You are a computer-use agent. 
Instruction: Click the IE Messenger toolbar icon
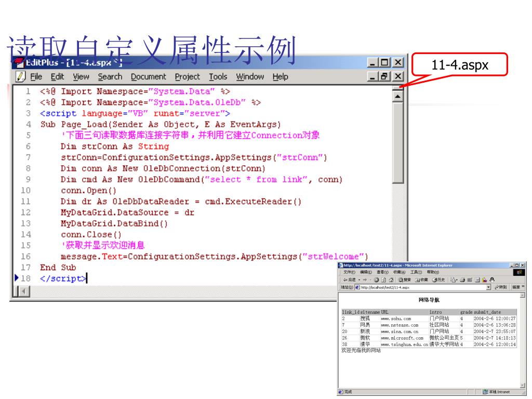(x=485, y=280)
